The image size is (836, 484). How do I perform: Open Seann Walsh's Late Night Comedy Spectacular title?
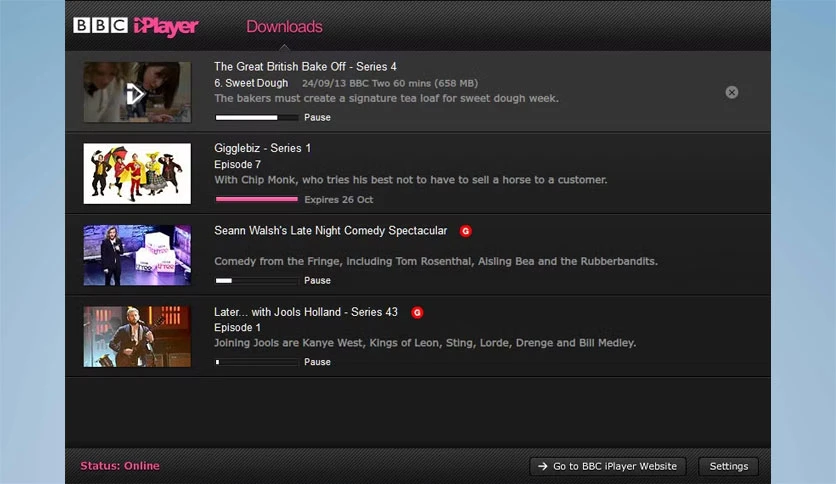[331, 231]
